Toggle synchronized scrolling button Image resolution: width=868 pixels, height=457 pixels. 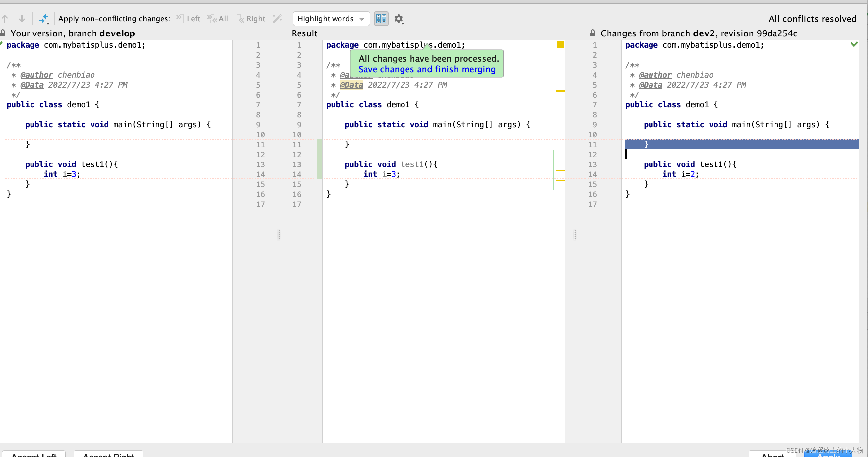(381, 19)
